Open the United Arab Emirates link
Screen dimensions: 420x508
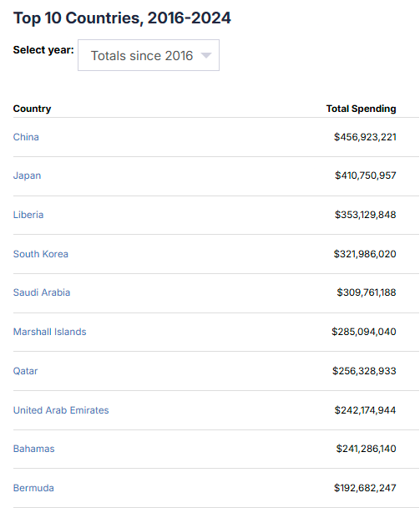tap(61, 410)
